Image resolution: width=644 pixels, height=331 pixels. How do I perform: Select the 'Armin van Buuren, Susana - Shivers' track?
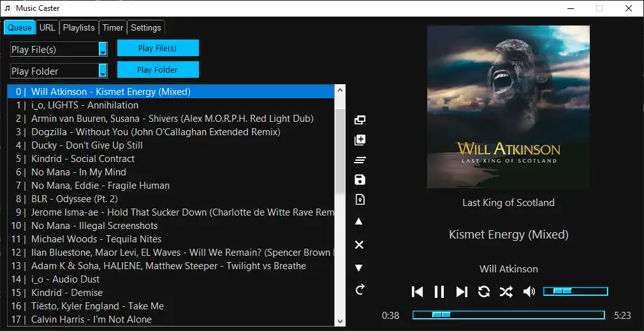[171, 118]
